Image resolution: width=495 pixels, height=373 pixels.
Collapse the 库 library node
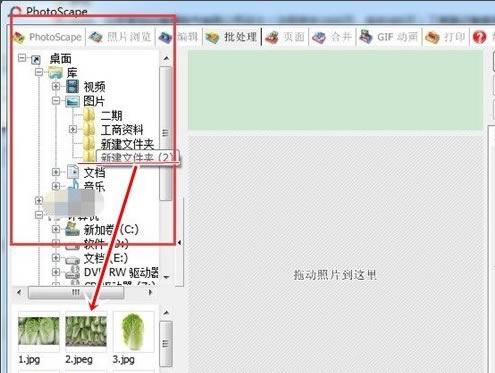click(x=39, y=72)
